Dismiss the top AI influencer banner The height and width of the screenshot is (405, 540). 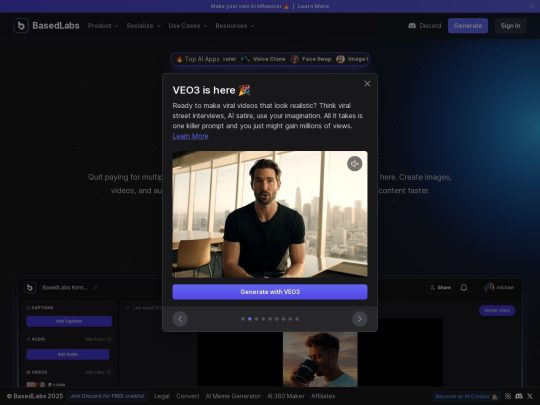(531, 6)
